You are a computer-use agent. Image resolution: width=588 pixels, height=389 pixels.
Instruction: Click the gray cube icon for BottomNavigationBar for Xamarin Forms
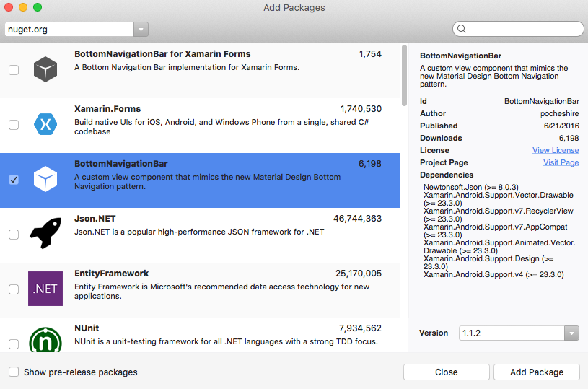45,69
